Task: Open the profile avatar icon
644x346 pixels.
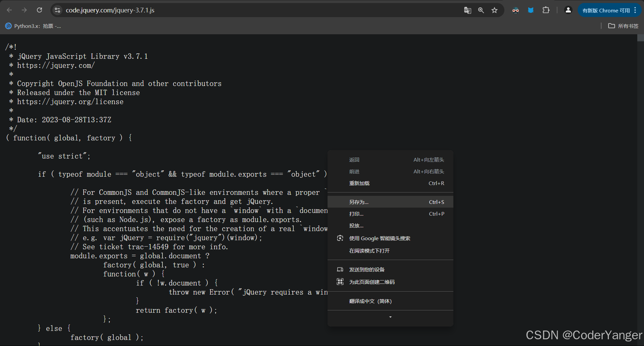Action: pyautogui.click(x=568, y=10)
